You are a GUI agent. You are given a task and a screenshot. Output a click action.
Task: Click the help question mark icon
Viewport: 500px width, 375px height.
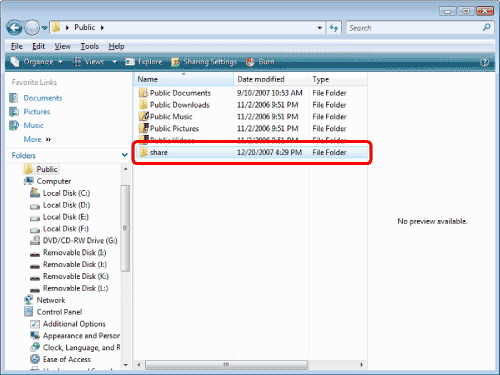pos(484,62)
